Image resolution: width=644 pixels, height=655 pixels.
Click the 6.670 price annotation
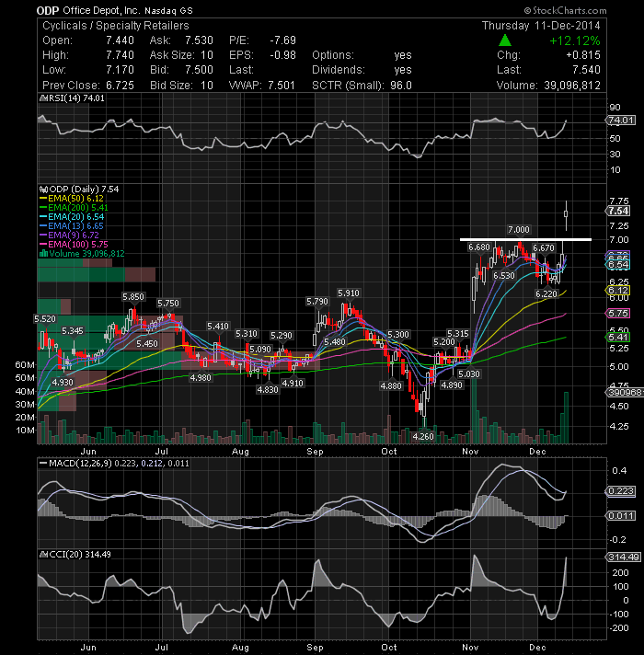point(544,248)
